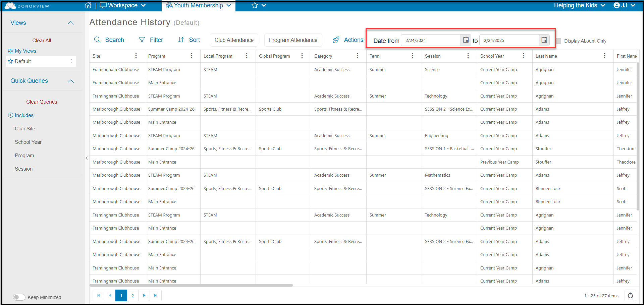Open Global Program column options menu

point(302,56)
